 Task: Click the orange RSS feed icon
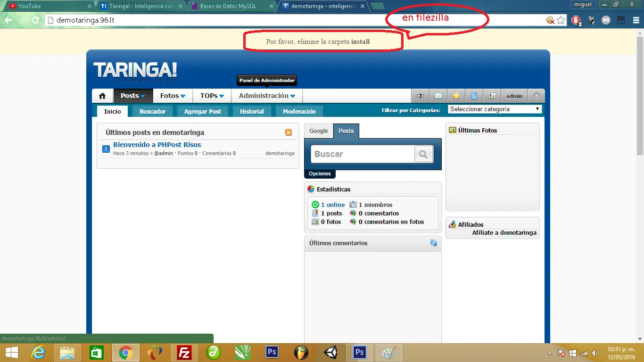click(x=289, y=133)
